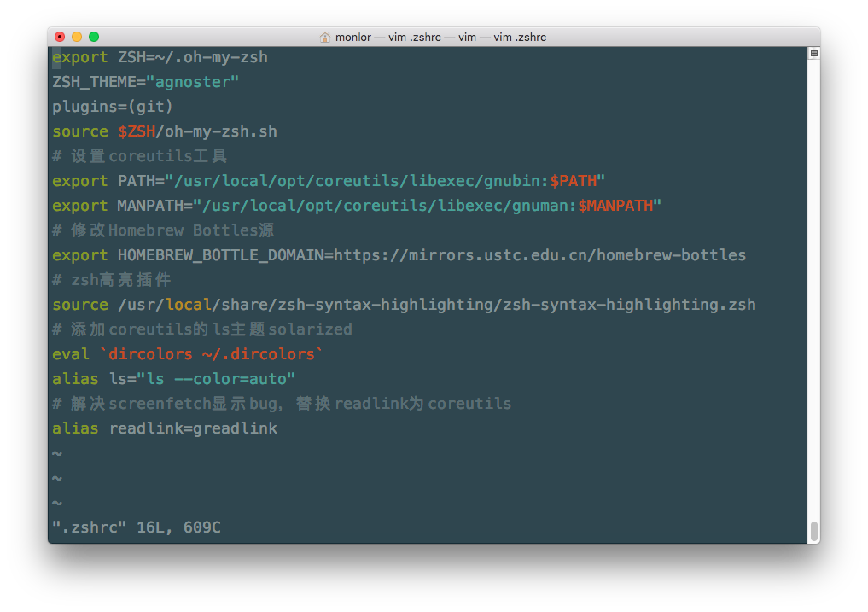Click the zsh-syntax-highlighting.zsh source path
Image resolution: width=868 pixels, height=612 pixels.
click(437, 305)
